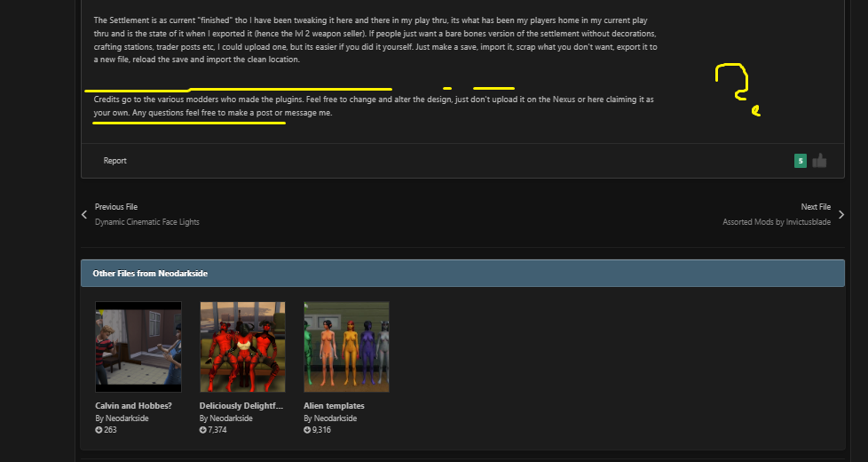The height and width of the screenshot is (462, 868).
Task: Open the Deliciously Delightf... title link
Action: click(x=241, y=405)
